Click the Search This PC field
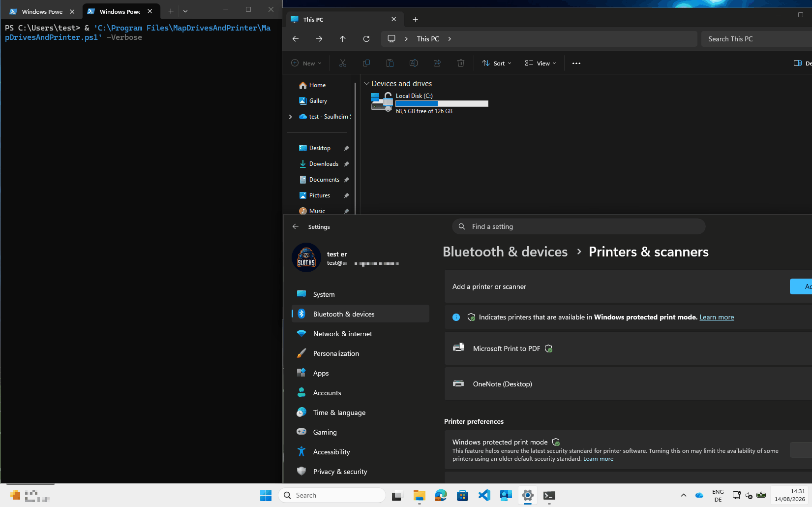The height and width of the screenshot is (507, 812). (x=756, y=39)
